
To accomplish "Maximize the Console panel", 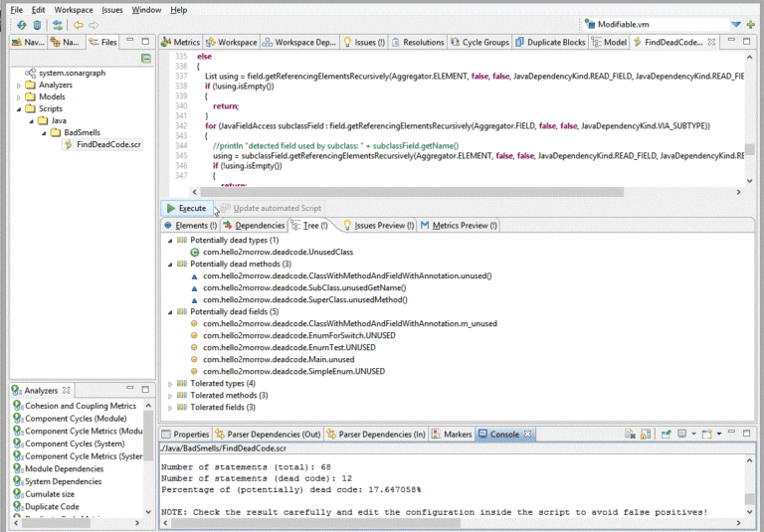I will click(x=746, y=433).
